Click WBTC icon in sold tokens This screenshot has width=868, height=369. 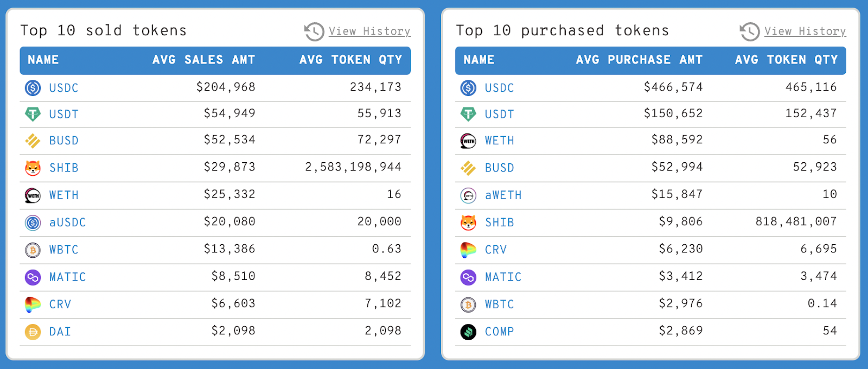tap(33, 250)
